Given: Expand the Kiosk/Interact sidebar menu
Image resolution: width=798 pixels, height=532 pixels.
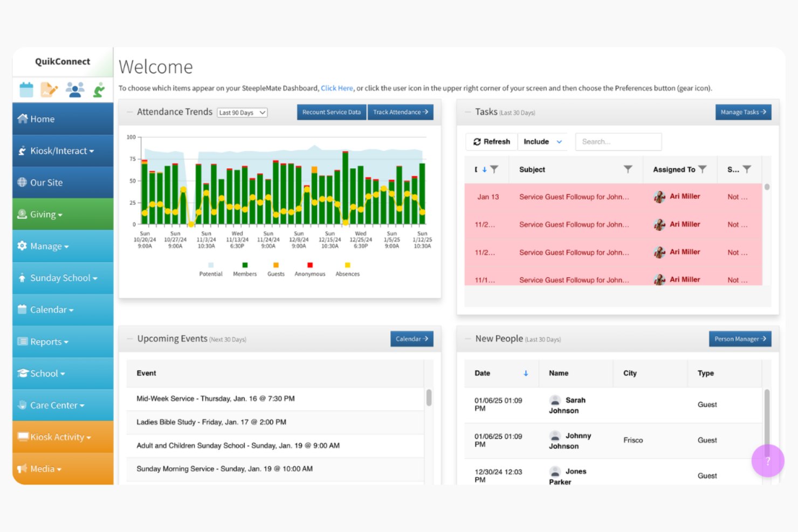Looking at the screenshot, I should click(63, 151).
